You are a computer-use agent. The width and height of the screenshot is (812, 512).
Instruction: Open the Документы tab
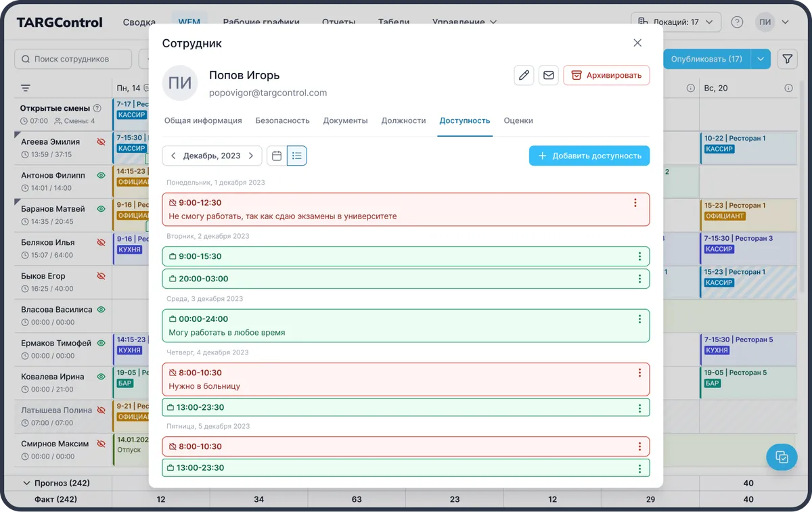coord(345,120)
